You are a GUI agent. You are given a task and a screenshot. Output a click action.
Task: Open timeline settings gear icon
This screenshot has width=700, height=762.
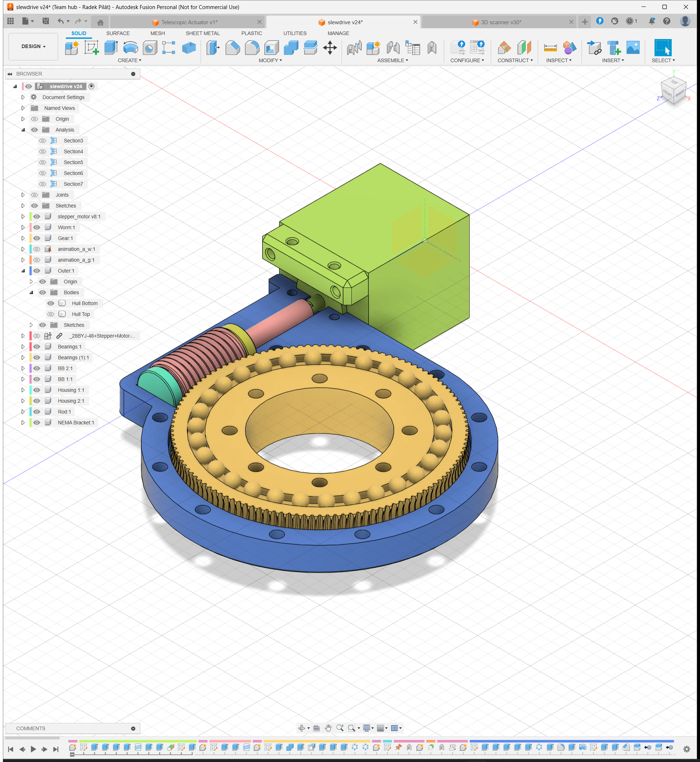pyautogui.click(x=686, y=749)
